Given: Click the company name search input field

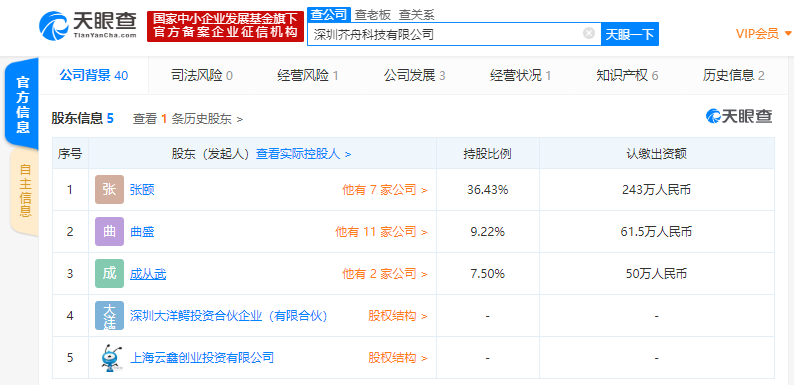Looking at the screenshot, I should pyautogui.click(x=446, y=34).
